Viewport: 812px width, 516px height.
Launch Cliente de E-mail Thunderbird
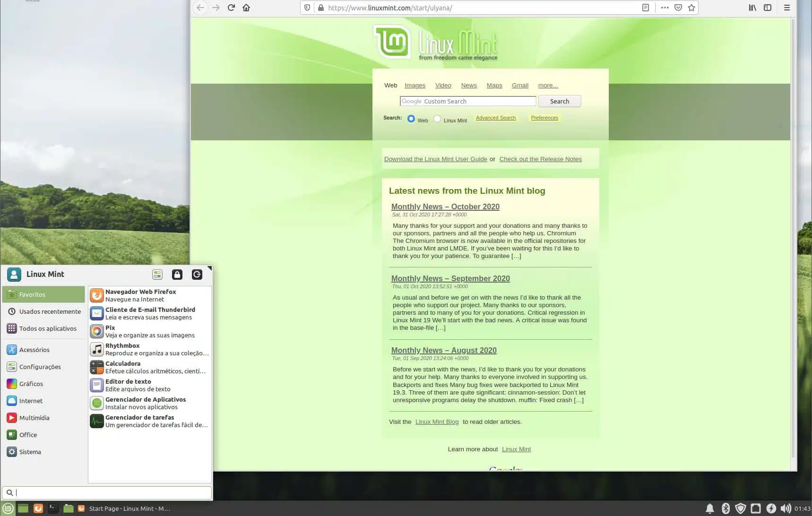150,313
